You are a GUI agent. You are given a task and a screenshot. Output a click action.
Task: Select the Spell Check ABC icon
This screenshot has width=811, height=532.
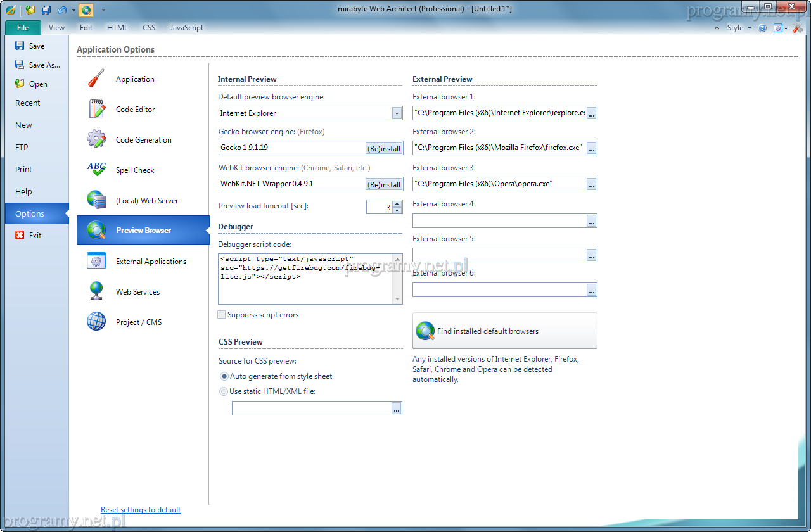click(96, 170)
